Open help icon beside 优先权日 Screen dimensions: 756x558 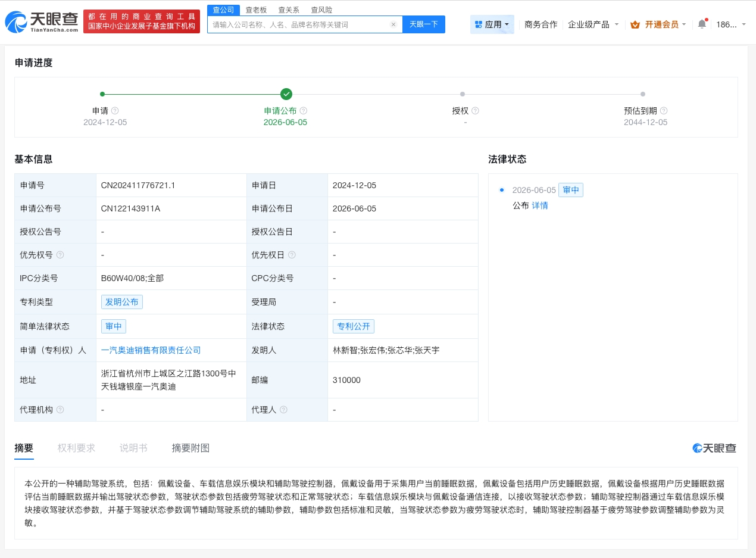tap(291, 255)
